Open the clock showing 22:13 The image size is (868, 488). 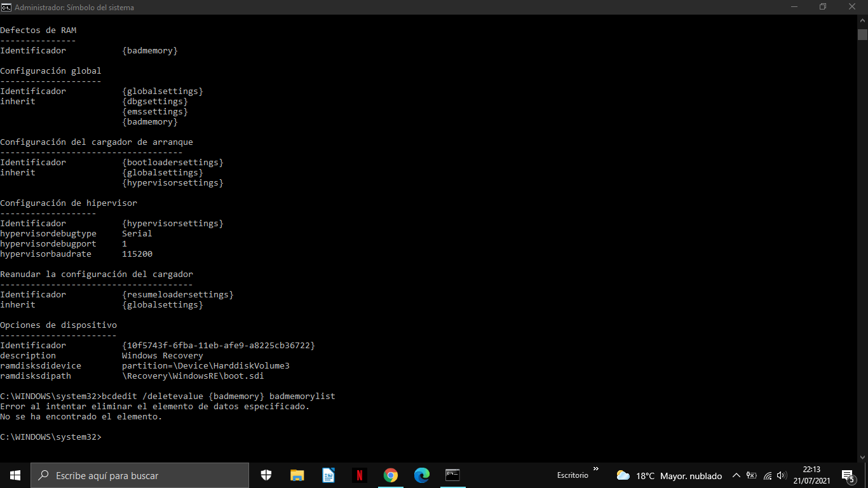(x=812, y=475)
